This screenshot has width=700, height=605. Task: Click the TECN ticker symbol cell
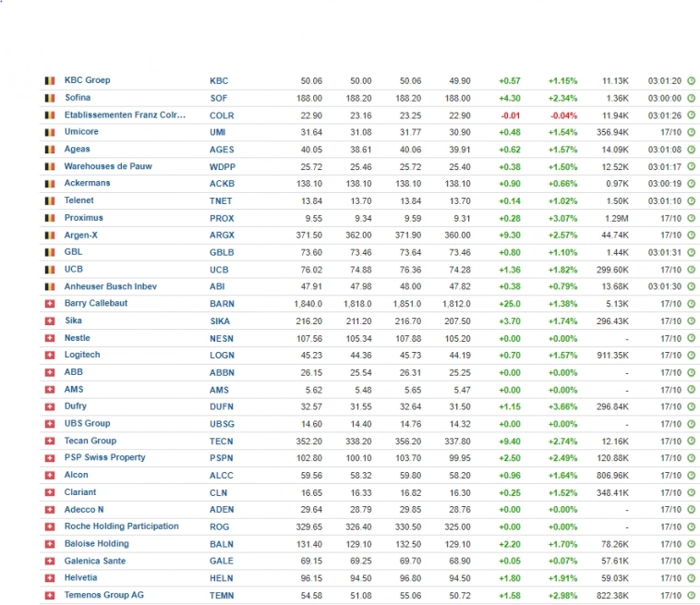point(222,442)
